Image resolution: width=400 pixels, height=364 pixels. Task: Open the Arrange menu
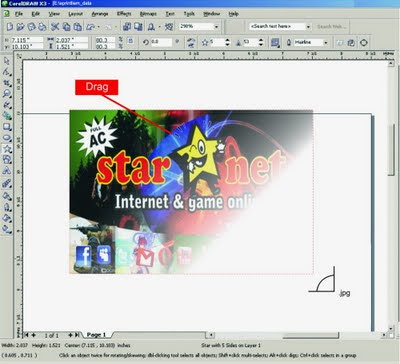pyautogui.click(x=100, y=14)
